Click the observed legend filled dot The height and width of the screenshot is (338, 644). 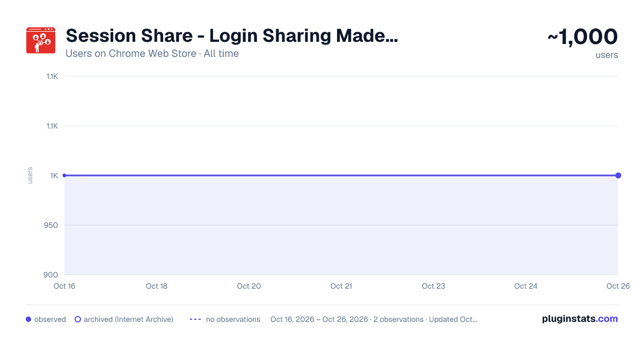click(x=28, y=319)
